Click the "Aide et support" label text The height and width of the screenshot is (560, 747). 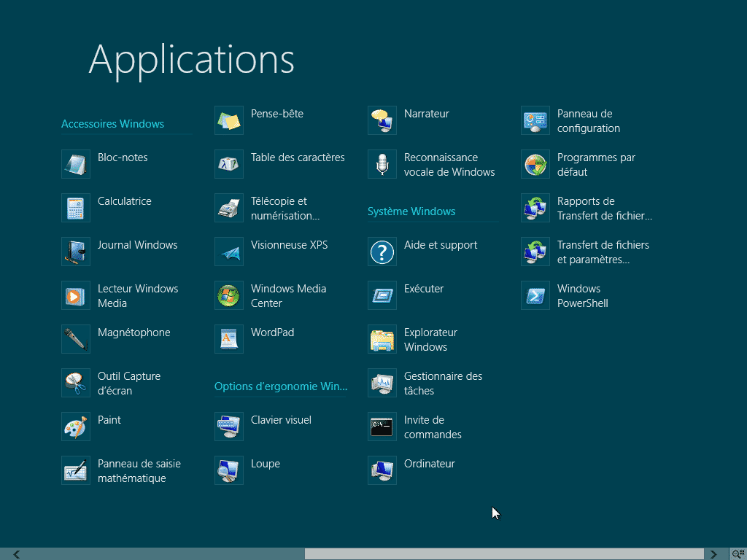tap(440, 245)
